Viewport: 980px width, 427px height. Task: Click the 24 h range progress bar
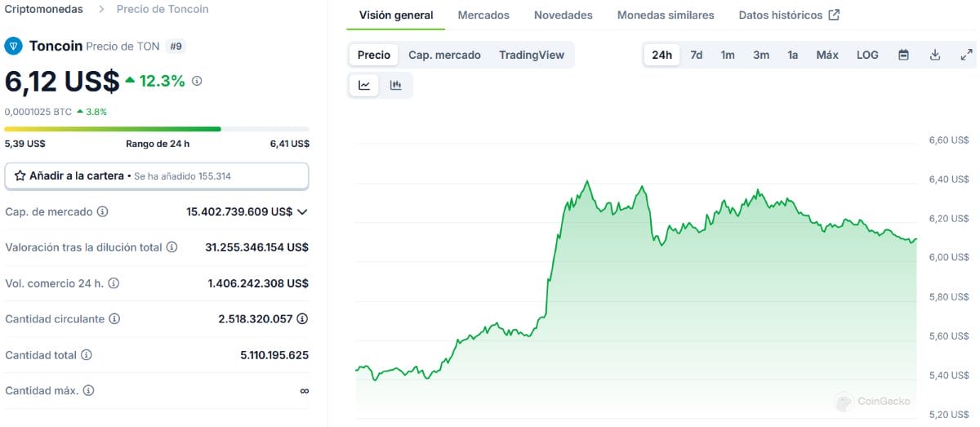[157, 129]
